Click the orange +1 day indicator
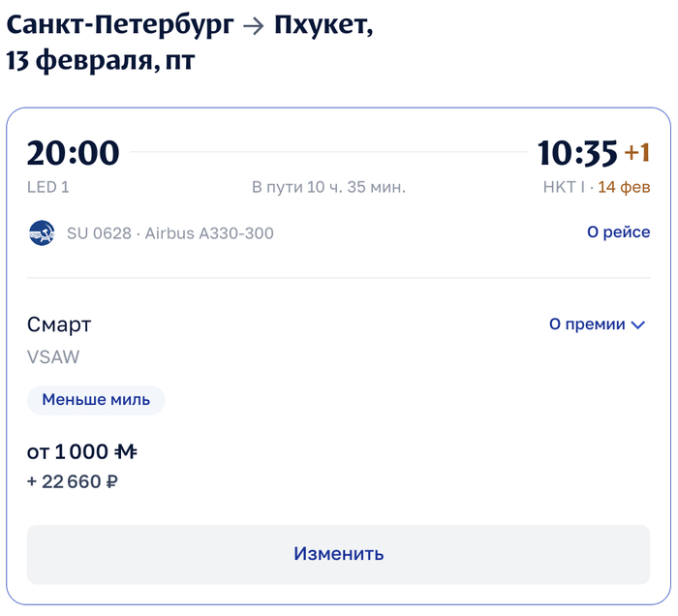The image size is (678, 616). (x=636, y=153)
